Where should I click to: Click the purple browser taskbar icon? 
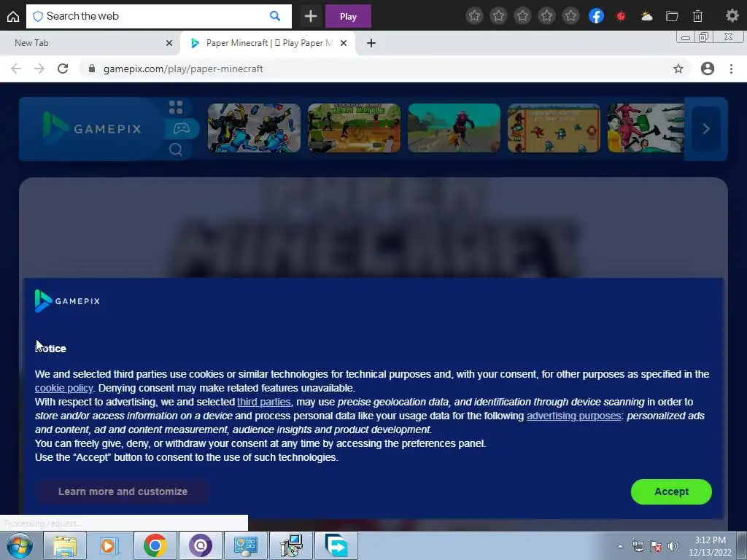(201, 545)
